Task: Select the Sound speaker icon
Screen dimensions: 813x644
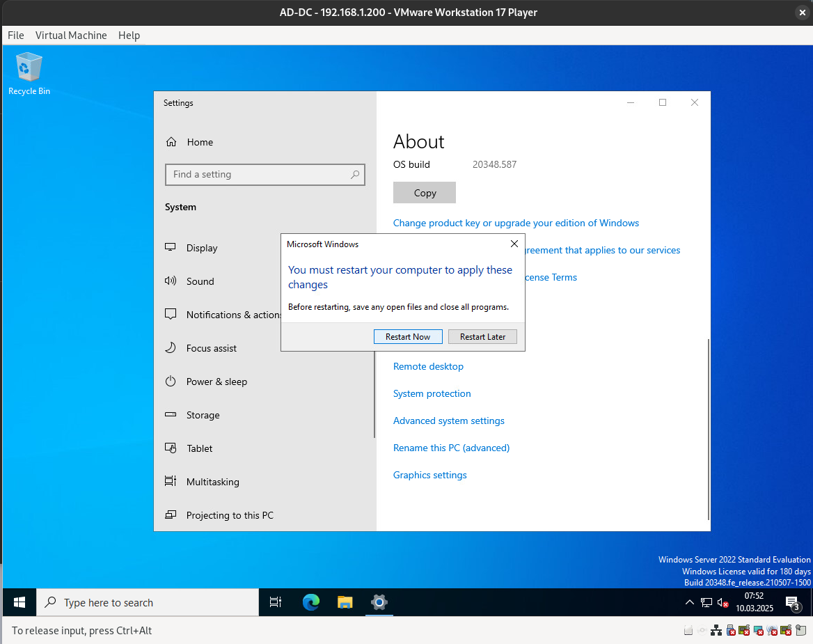Action: point(171,281)
